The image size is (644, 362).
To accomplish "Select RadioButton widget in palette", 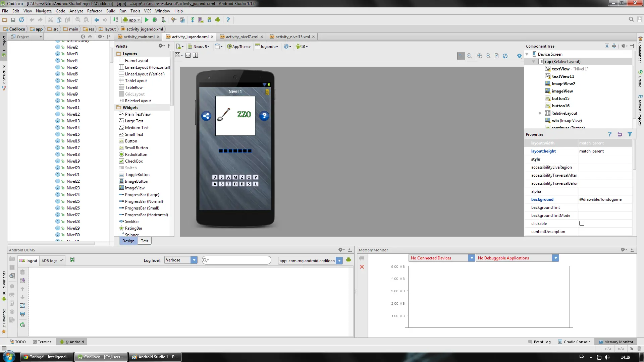I will tap(136, 155).
